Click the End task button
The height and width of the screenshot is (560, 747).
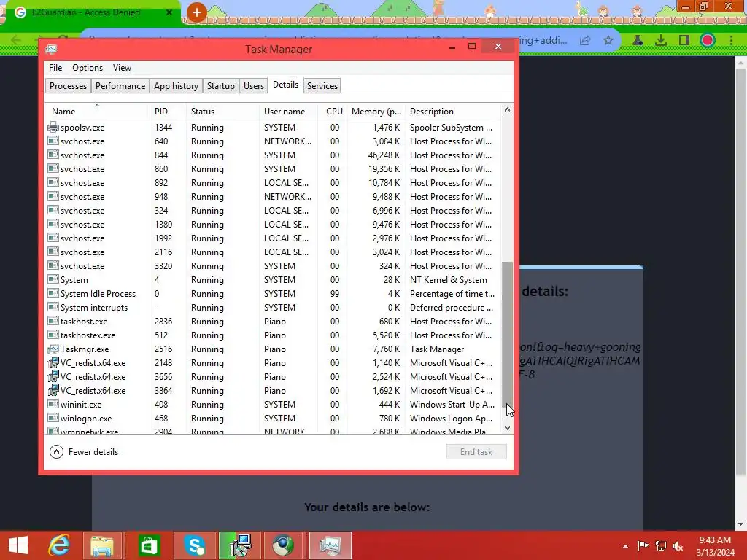(x=476, y=452)
